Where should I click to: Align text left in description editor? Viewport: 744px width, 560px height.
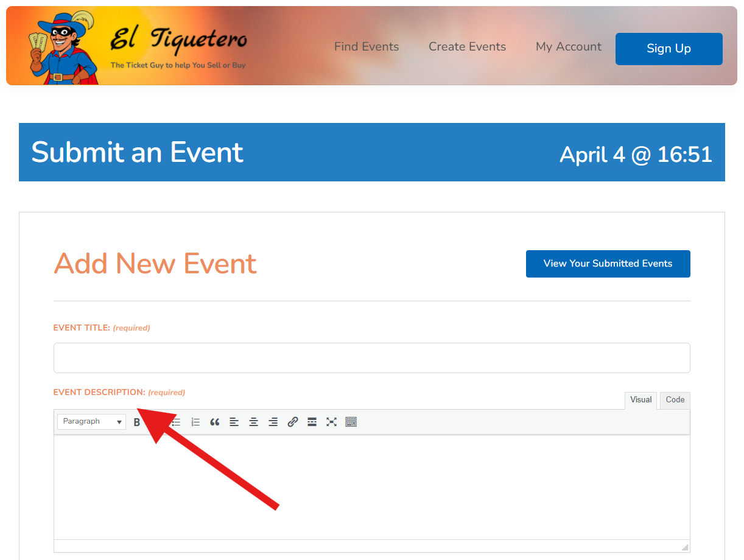(x=234, y=422)
